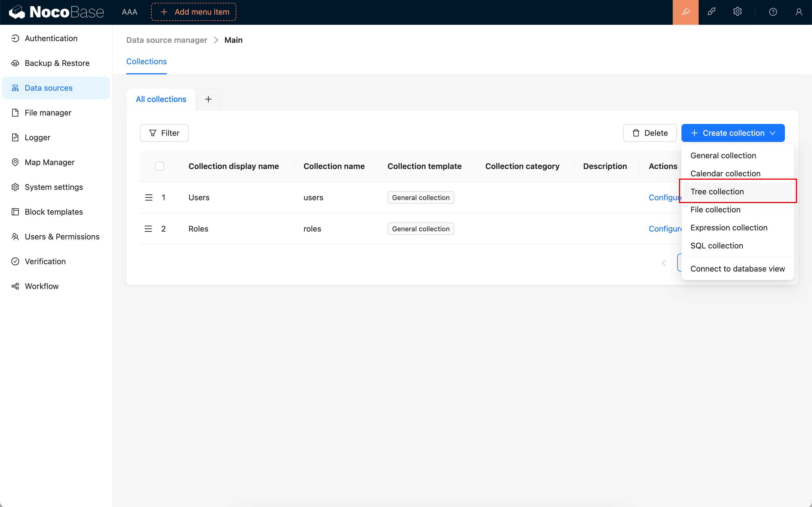Click the help question mark icon
Screen dimensions: 812x507
773,12
